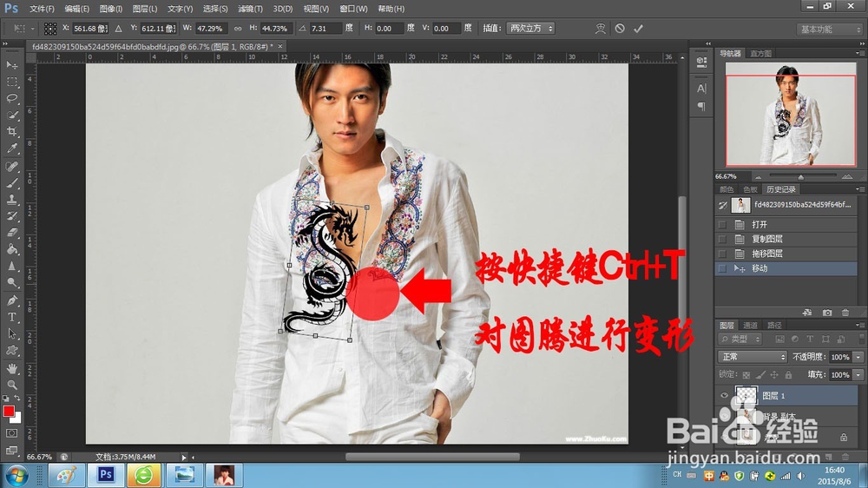Select the Dodge tool
The image size is (868, 488).
11,282
